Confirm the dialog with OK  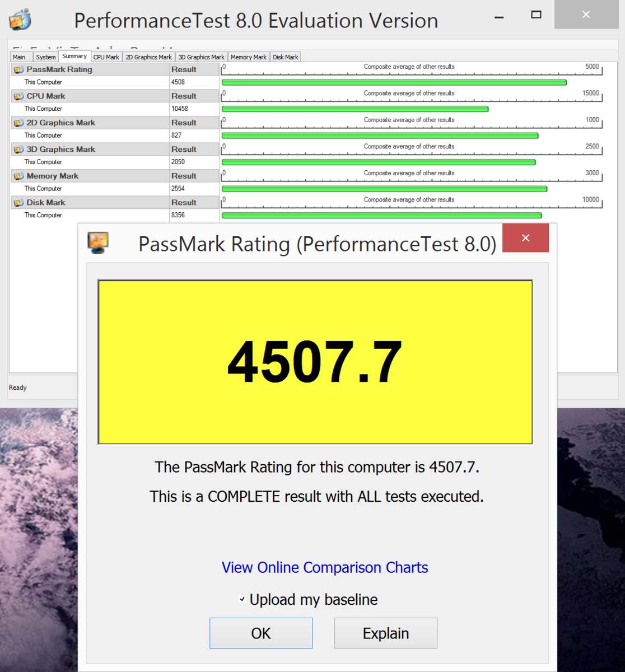[x=261, y=633]
